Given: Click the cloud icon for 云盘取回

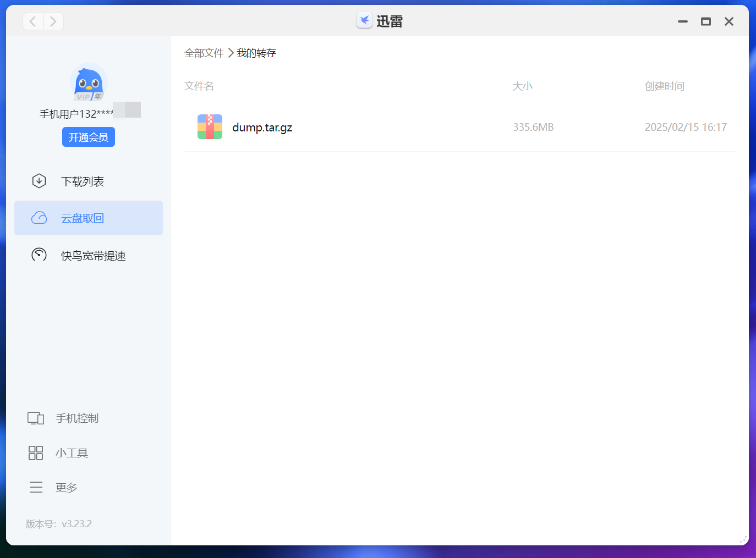Looking at the screenshot, I should click(x=39, y=218).
